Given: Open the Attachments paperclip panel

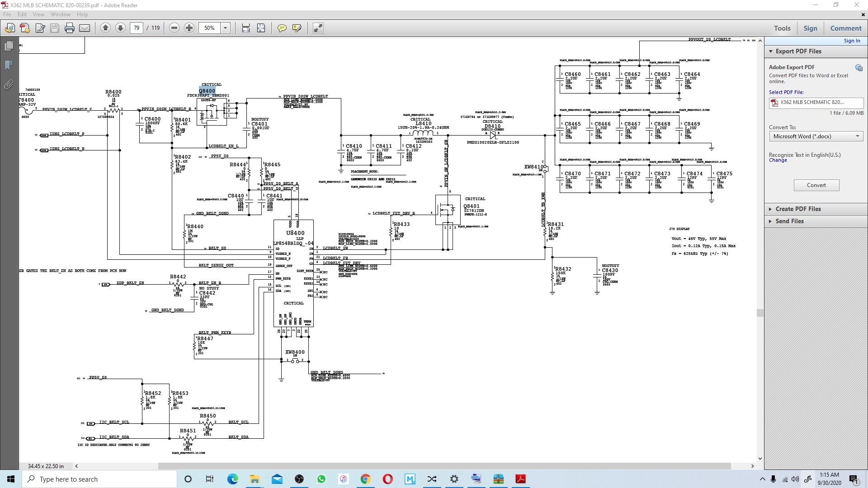Looking at the screenshot, I should (x=9, y=85).
